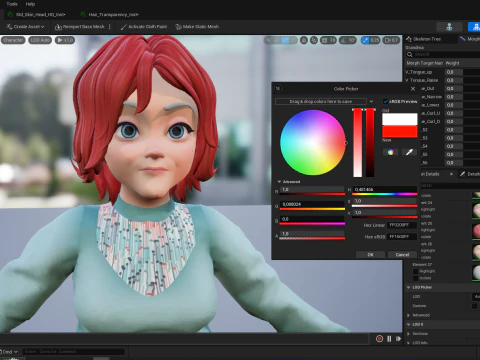Open the Create Asset dropdown
Image resolution: width=480 pixels, height=360 pixels.
click(x=25, y=27)
